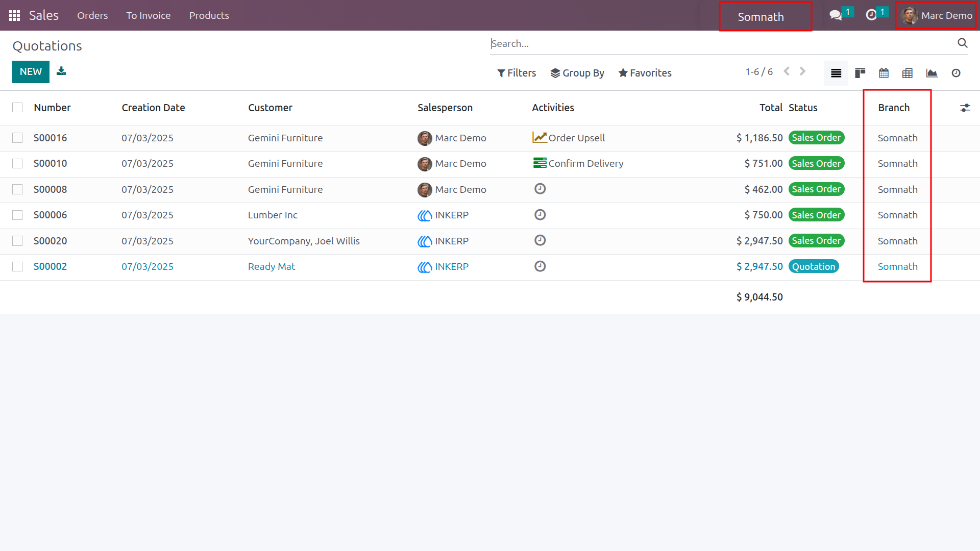Open activity clock for S00002
The width and height of the screenshot is (980, 551).
(x=540, y=266)
